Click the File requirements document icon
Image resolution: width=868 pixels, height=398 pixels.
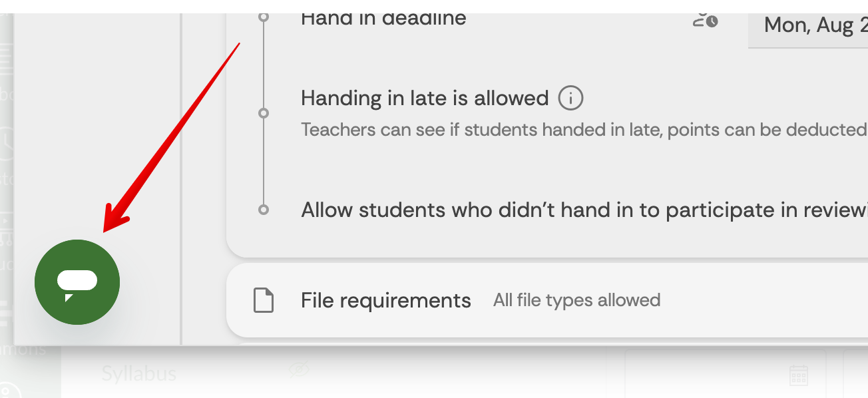[264, 300]
